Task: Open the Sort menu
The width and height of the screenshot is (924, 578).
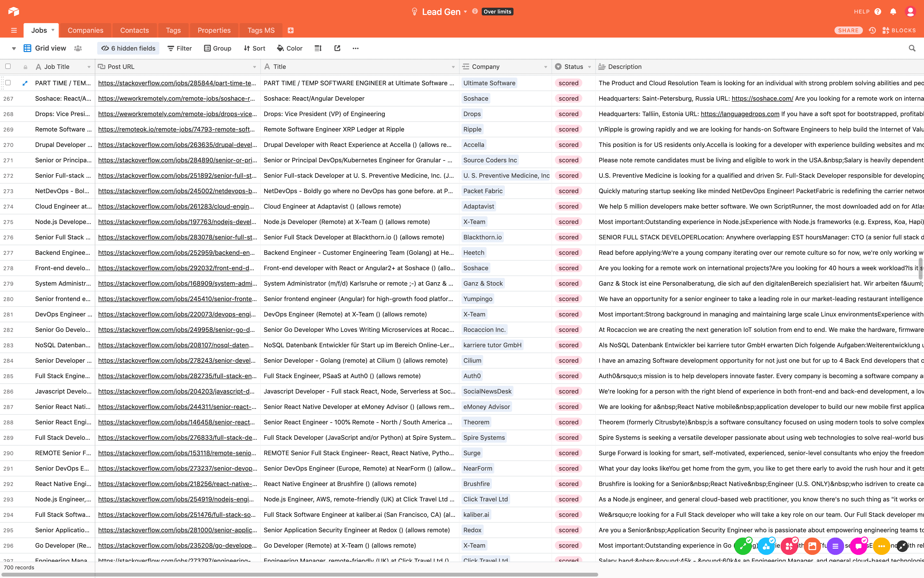Action: point(254,48)
